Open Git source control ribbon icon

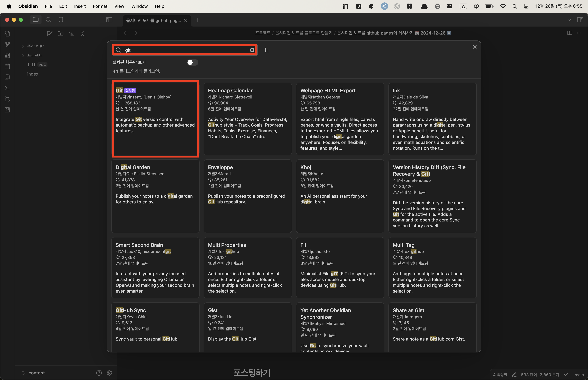click(x=7, y=99)
